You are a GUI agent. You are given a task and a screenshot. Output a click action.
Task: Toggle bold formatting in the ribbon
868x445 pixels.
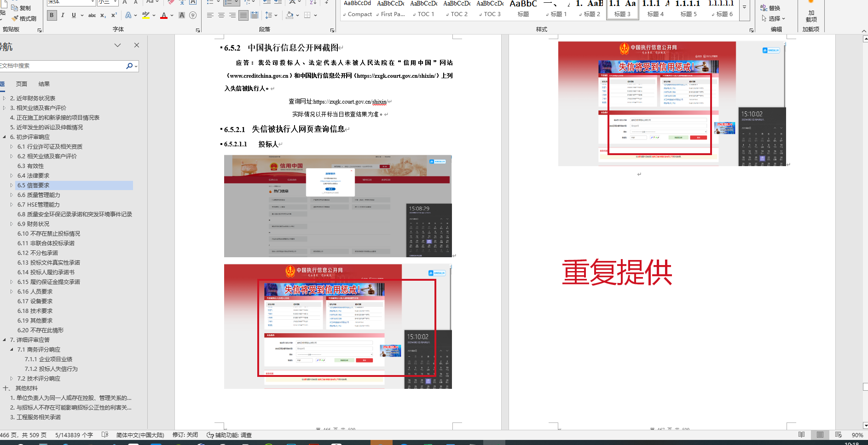point(52,15)
